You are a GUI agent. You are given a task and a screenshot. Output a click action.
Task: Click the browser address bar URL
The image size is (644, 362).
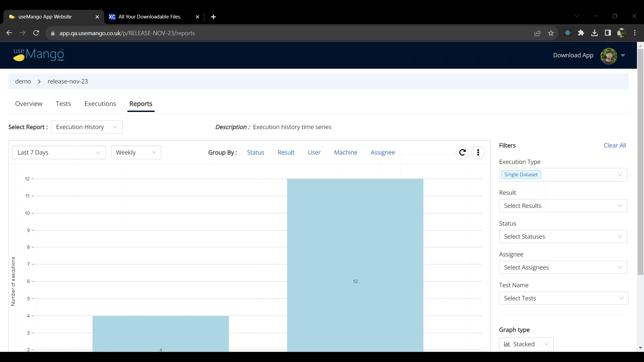[x=127, y=33]
